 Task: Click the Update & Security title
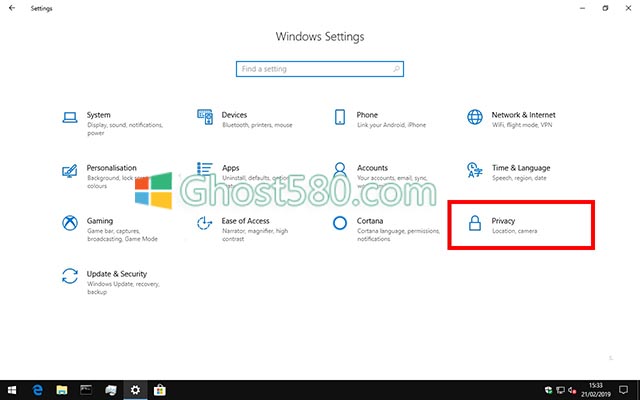pos(117,274)
